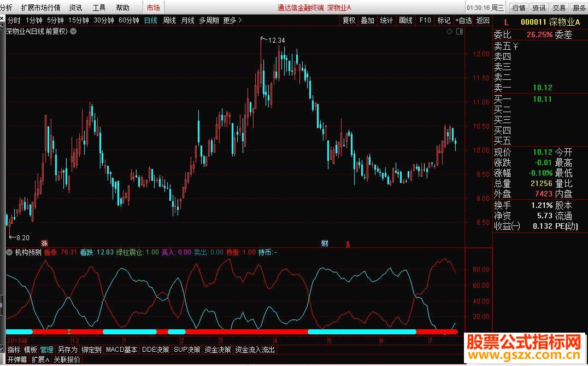Expand the 扩展∧ panel

[x=40, y=359]
